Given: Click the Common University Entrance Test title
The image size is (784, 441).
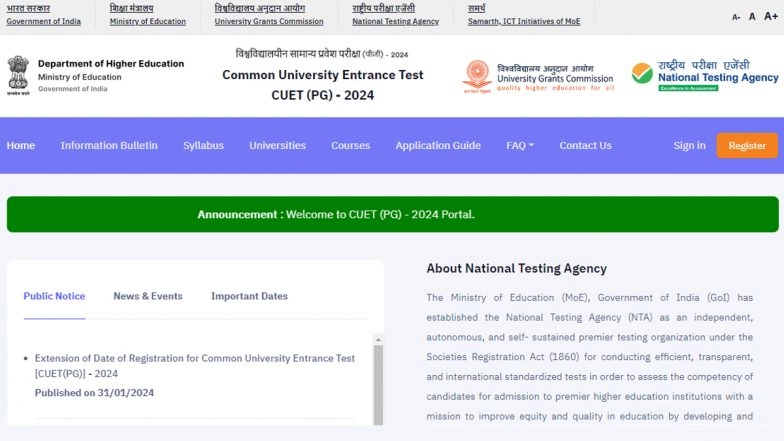Looking at the screenshot, I should pos(322,75).
